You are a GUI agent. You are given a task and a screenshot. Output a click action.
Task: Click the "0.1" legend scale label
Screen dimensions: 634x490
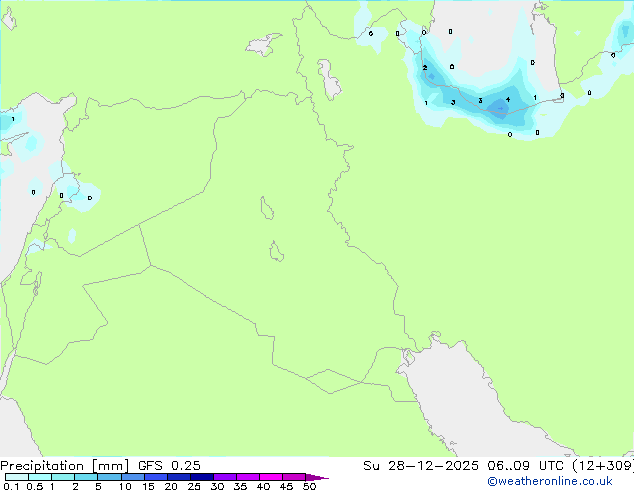[x=11, y=486]
